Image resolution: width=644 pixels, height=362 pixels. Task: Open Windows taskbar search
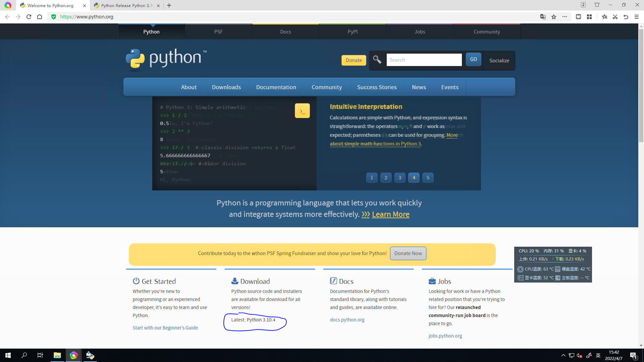click(x=24, y=355)
